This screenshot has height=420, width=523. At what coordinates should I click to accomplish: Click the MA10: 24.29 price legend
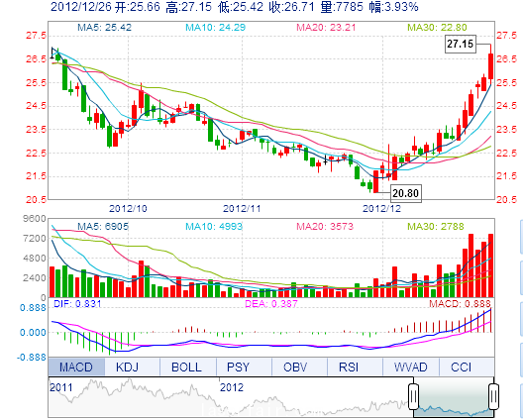(x=216, y=28)
